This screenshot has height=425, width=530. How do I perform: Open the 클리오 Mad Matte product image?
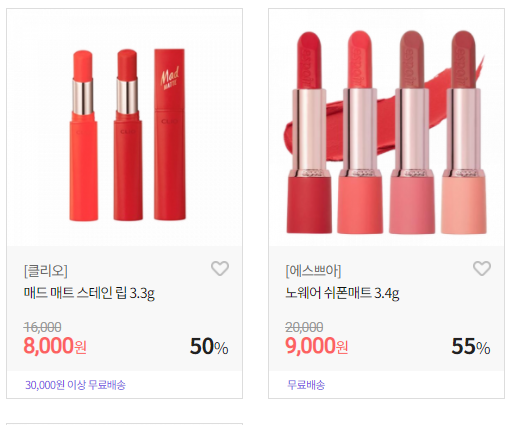pos(124,127)
